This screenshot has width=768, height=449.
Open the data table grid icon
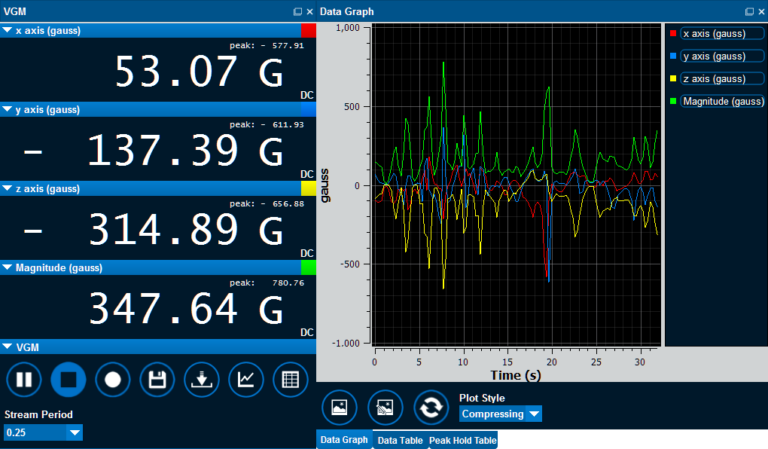point(290,380)
